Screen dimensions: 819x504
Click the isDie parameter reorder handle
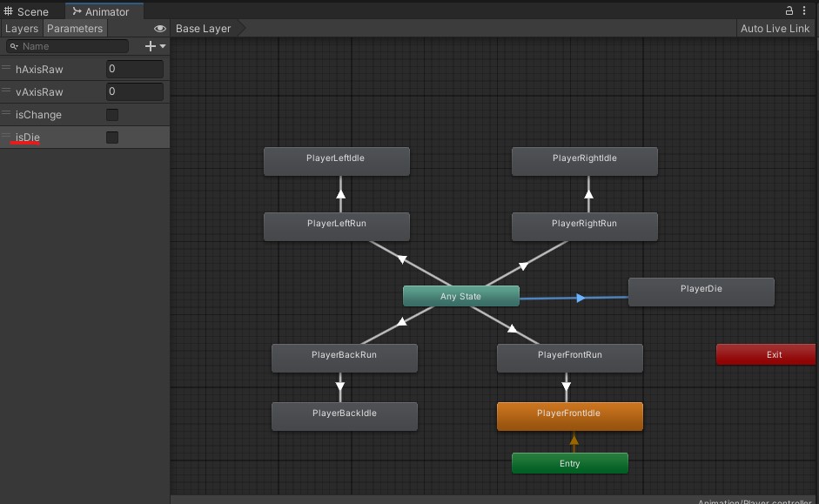point(6,136)
